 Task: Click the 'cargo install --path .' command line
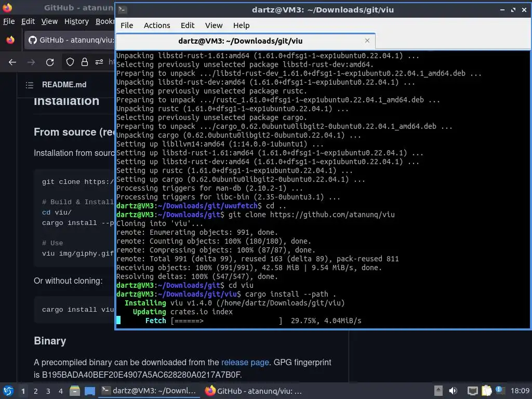290,294
